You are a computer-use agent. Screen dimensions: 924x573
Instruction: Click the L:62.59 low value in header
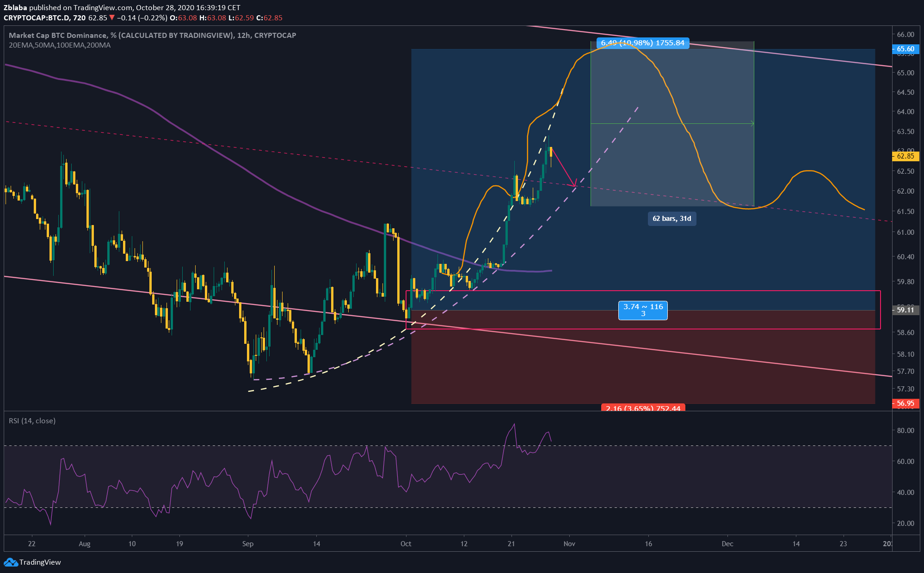click(241, 18)
